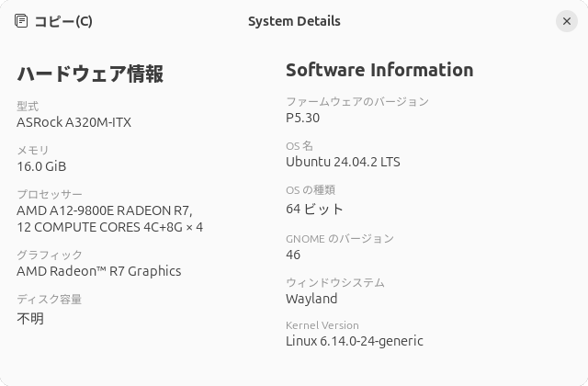Click the ファームウェアのバージョン label
Screen dimensions: 588x386
click(356, 102)
